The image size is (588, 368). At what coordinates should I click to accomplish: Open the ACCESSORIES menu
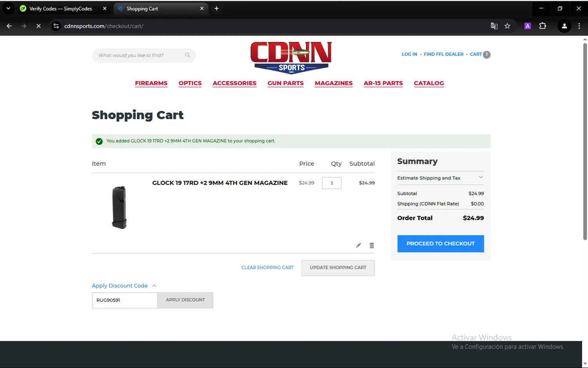[x=234, y=83]
